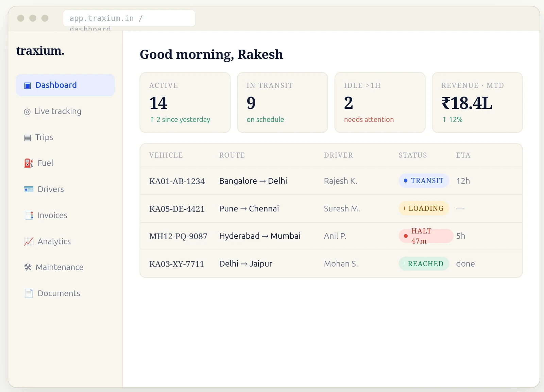Click the Maintenance tools icon
This screenshot has height=392, width=544.
[28, 267]
